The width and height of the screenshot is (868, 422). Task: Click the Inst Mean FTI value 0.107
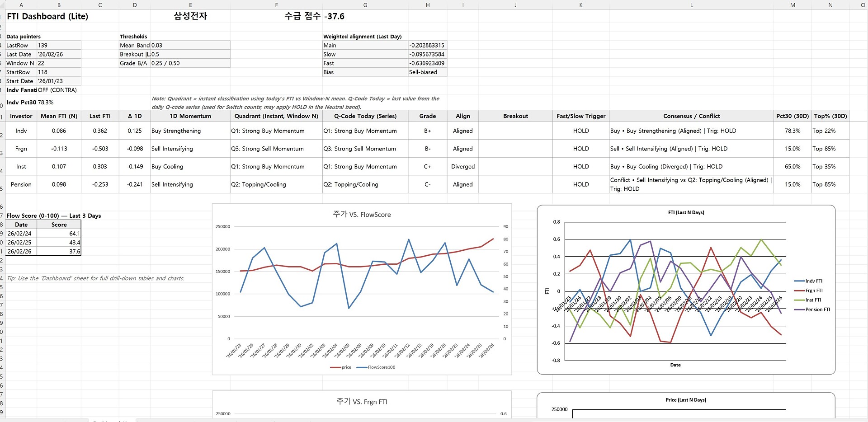[59, 167]
